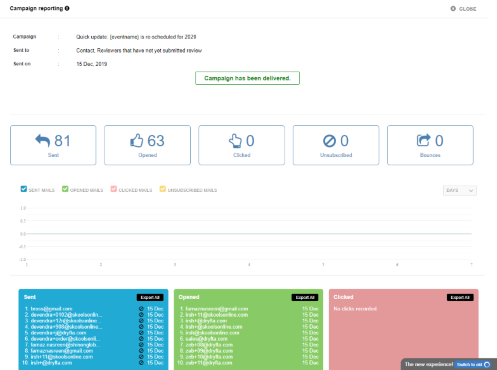Click the 0 count in Bounces card
This screenshot has width=497, height=370.
[439, 141]
